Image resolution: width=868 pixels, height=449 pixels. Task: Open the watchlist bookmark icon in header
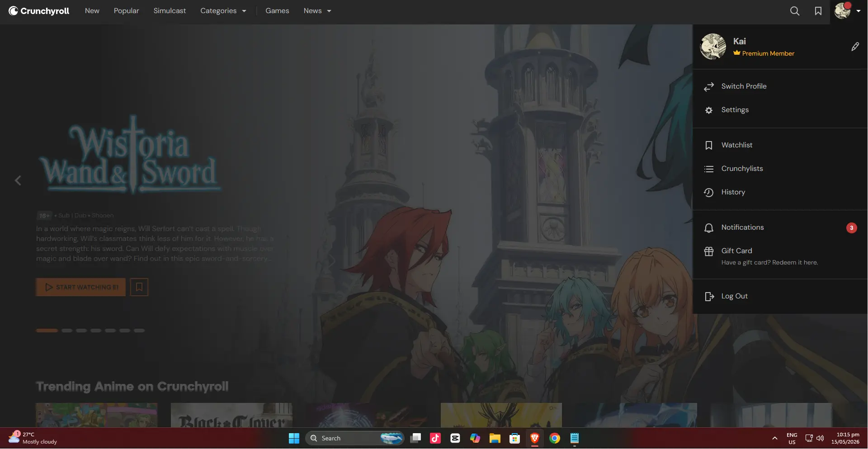[818, 11]
